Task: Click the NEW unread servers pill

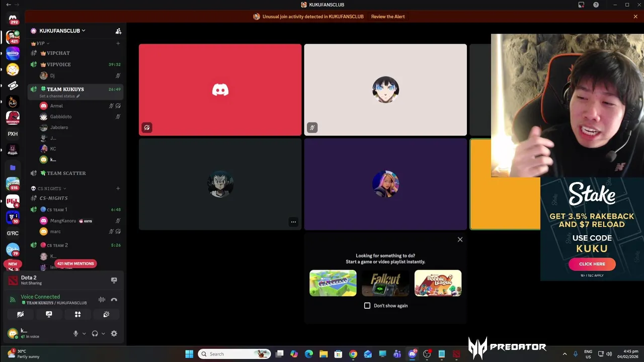Action: click(13, 263)
